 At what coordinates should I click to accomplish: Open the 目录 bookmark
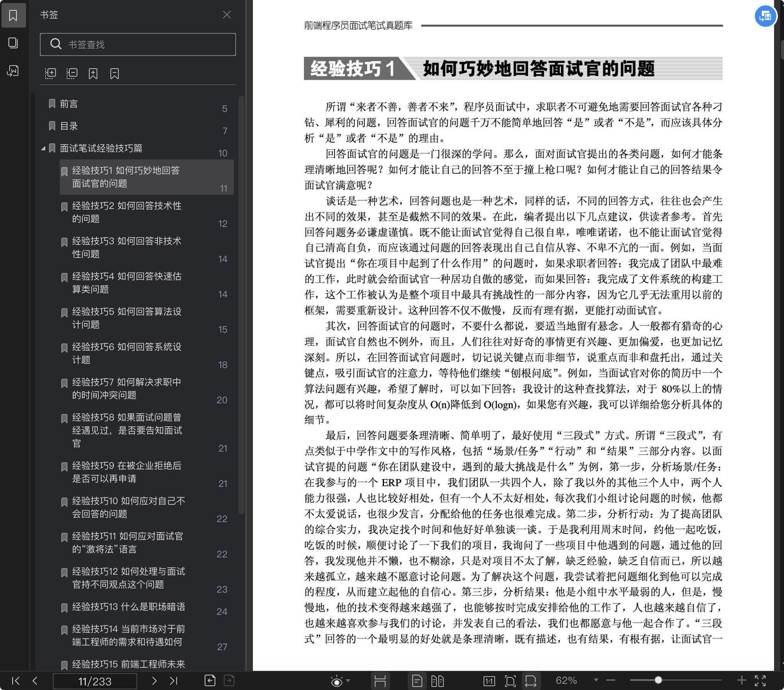pyautogui.click(x=69, y=126)
